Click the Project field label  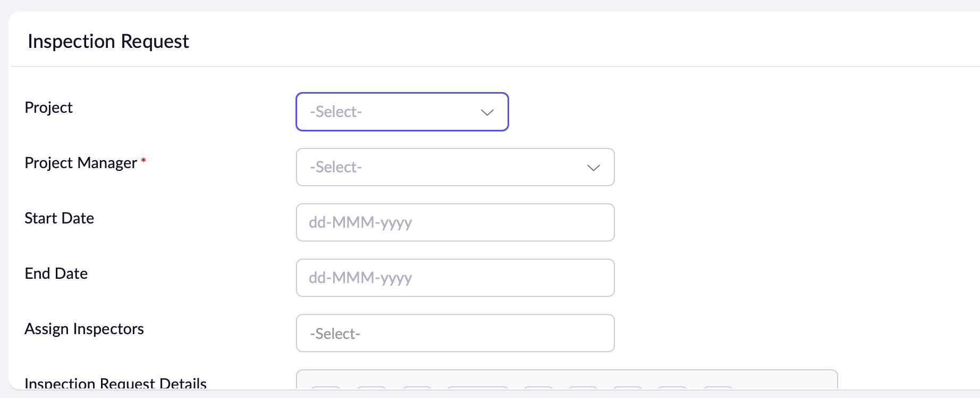pos(49,107)
